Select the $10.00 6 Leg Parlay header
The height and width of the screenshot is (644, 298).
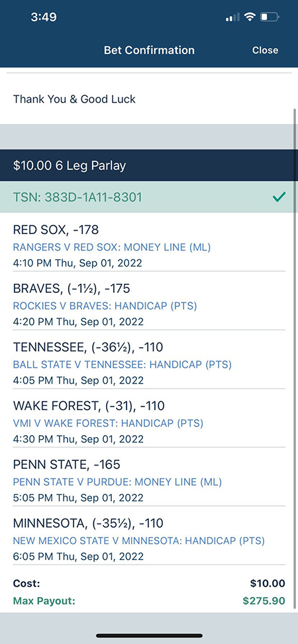[149, 165]
